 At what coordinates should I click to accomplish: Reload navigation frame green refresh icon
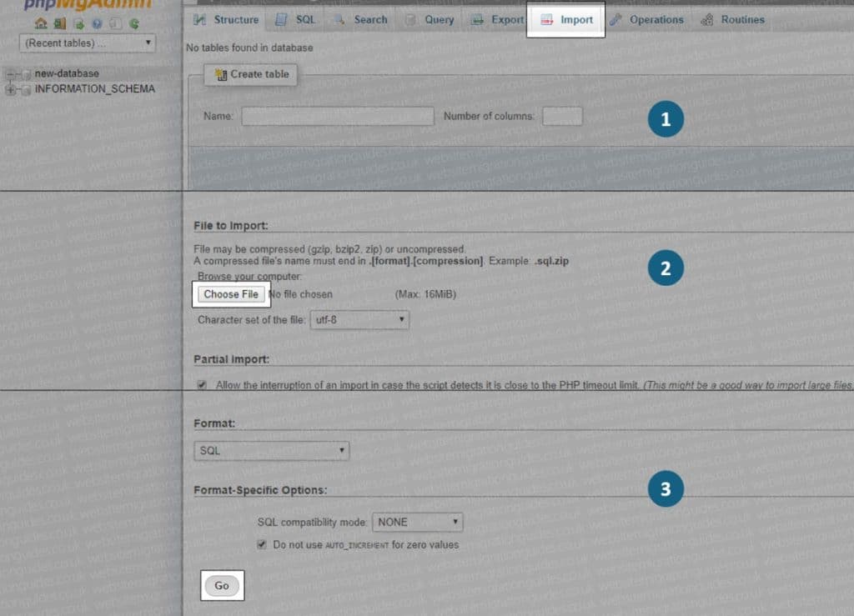134,24
